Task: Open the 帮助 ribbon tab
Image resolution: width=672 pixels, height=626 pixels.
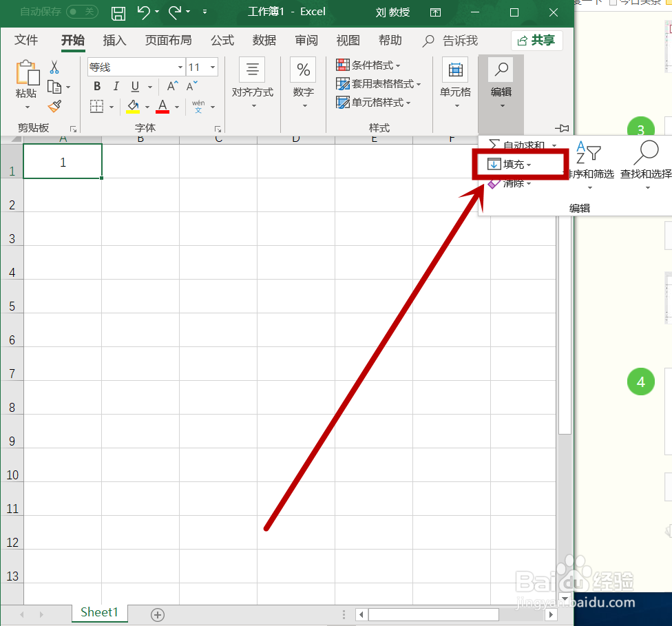Action: (x=390, y=41)
